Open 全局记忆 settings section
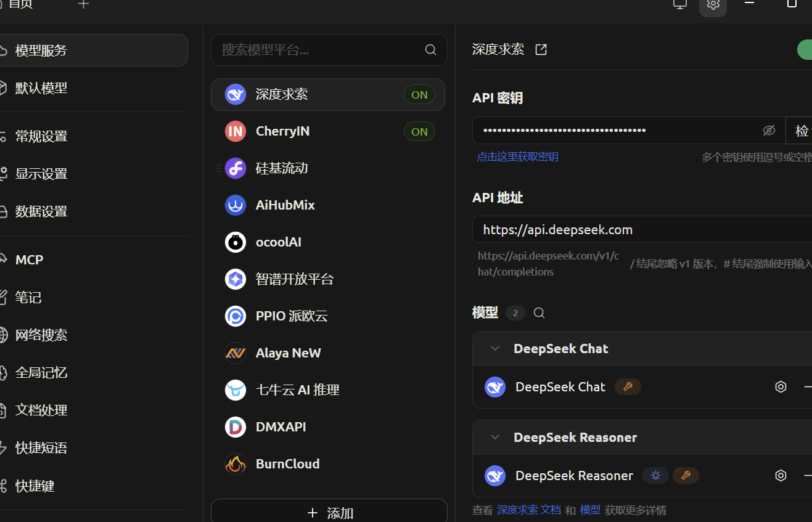 [94, 373]
